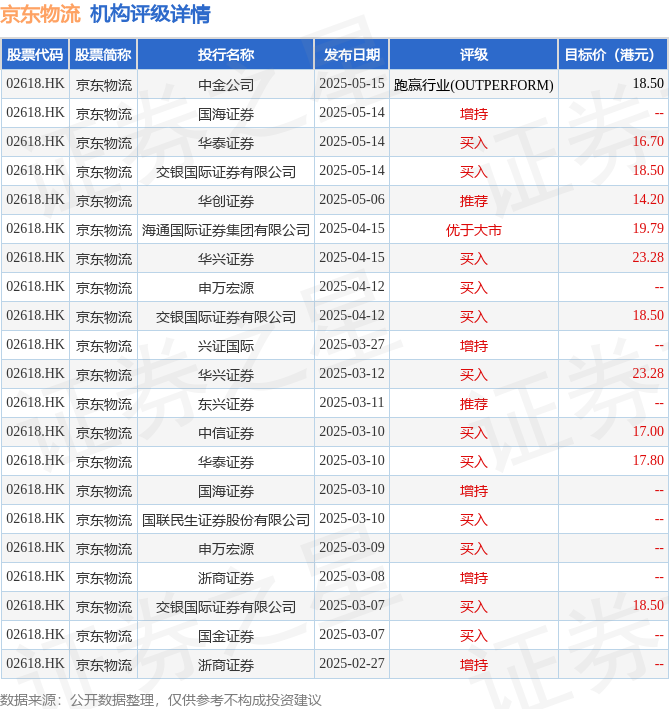The image size is (669, 709).
Task: Click 京东物流 name in 国金证券 row
Action: click(x=104, y=636)
